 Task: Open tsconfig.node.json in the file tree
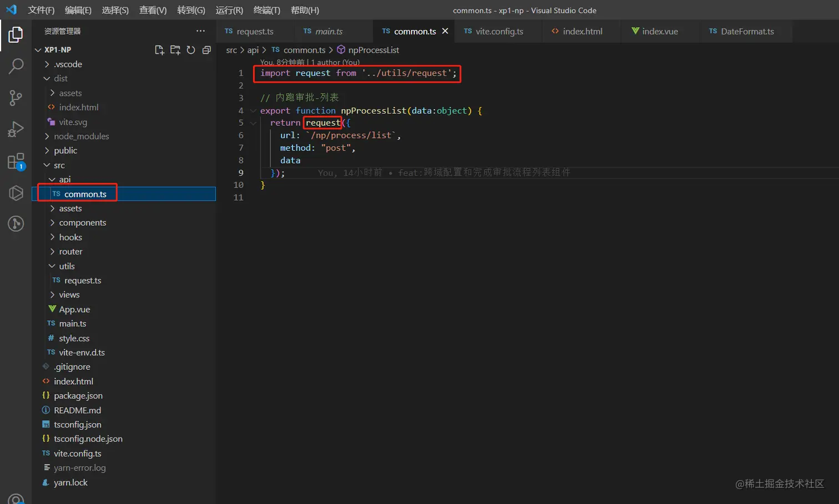[x=124, y=439]
